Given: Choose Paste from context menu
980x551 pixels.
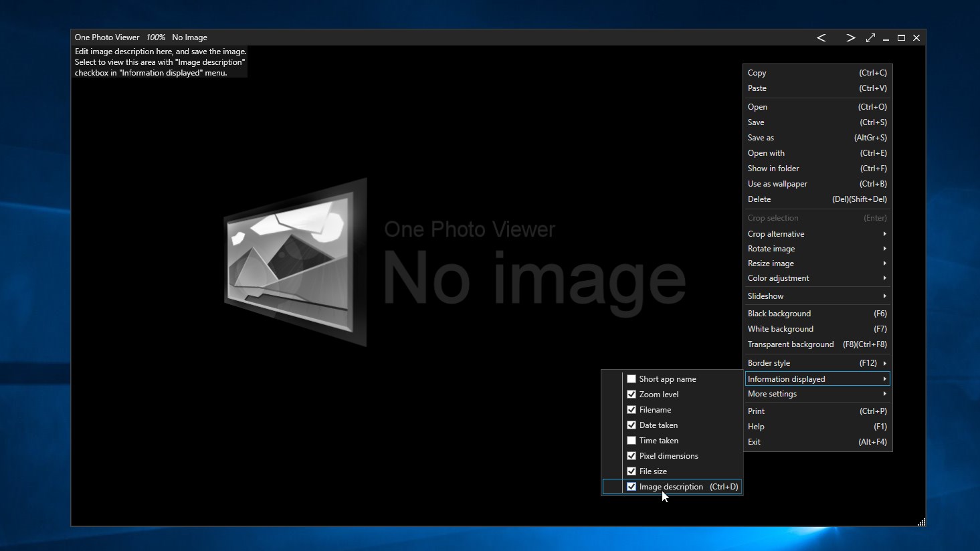Looking at the screenshot, I should click(x=817, y=88).
